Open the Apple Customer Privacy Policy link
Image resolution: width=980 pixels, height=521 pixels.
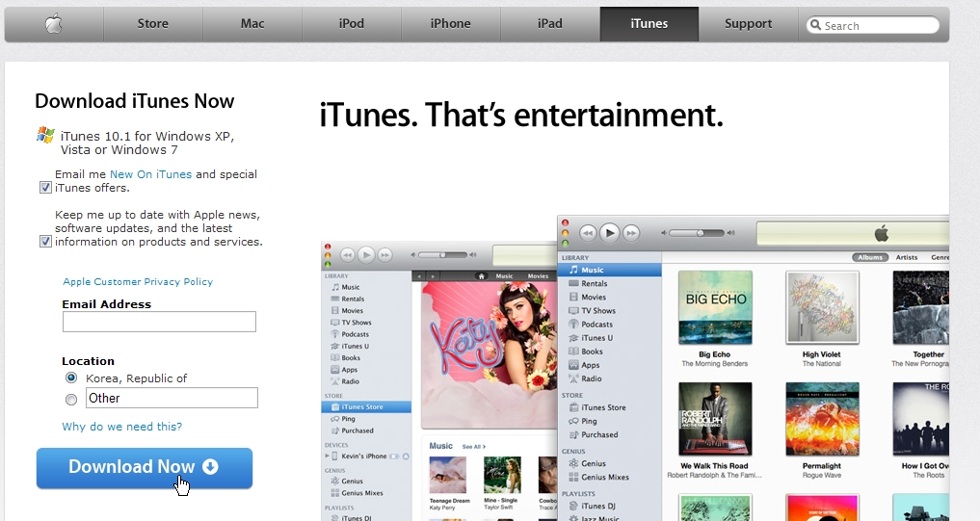coord(138,282)
